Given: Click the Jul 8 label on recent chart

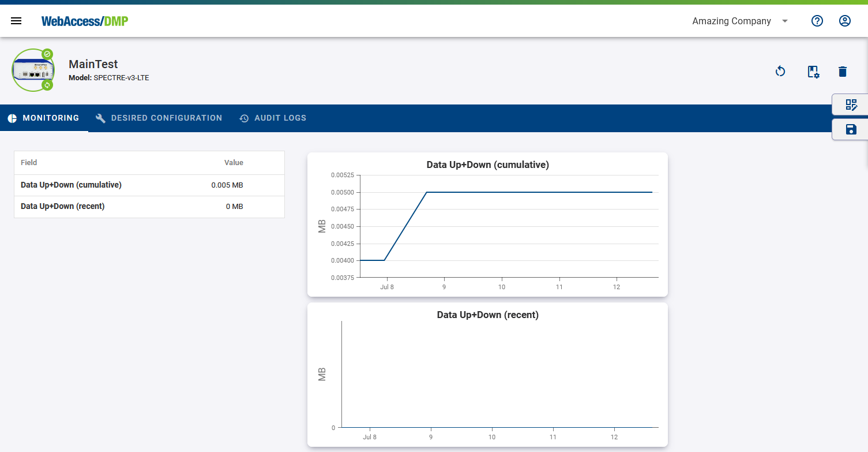Looking at the screenshot, I should 370,437.
